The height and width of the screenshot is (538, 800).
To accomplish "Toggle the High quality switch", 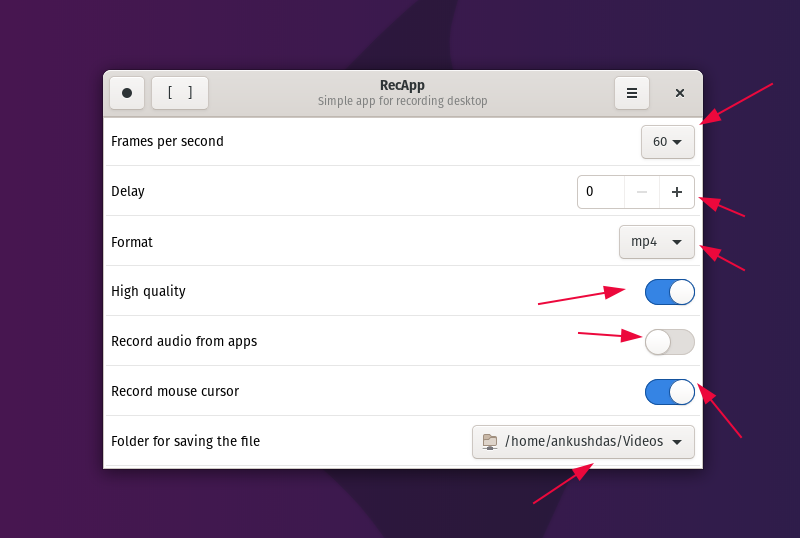I will [x=669, y=292].
